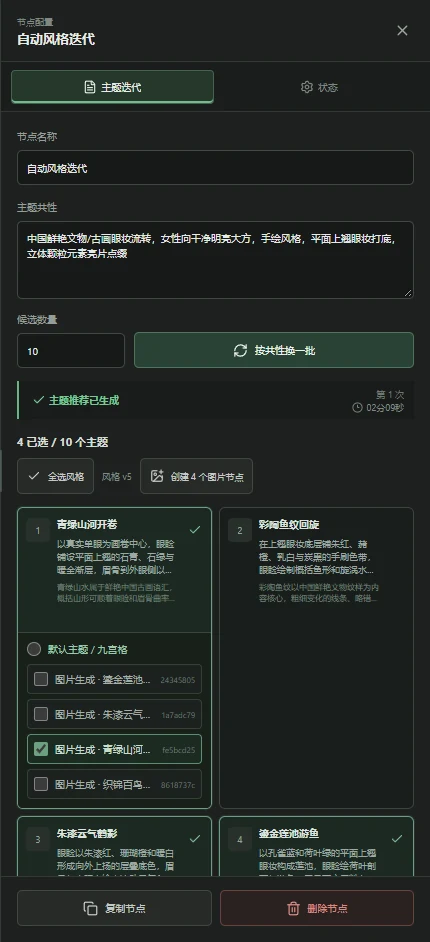This screenshot has width=430, height=942.
Task: Click the gear icon beside 状态
Action: (x=307, y=87)
